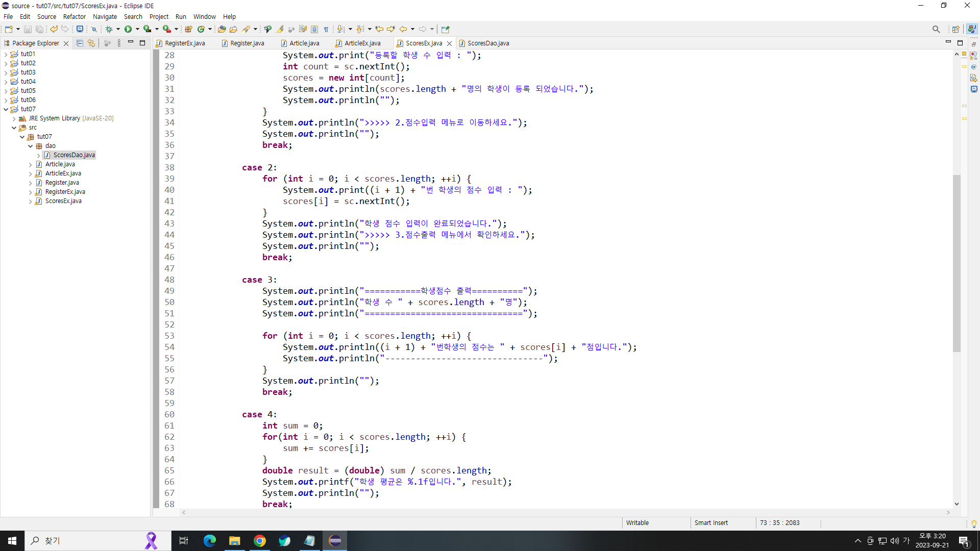Close the ScoresEx.java editor tab
The width and height of the screenshot is (980, 551).
pyautogui.click(x=449, y=43)
